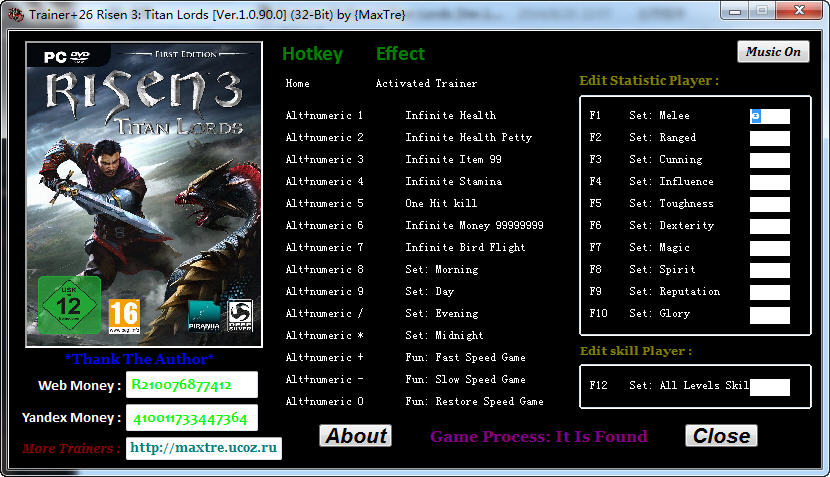Toggle the Music On button
This screenshot has height=477, width=830.
(x=773, y=52)
